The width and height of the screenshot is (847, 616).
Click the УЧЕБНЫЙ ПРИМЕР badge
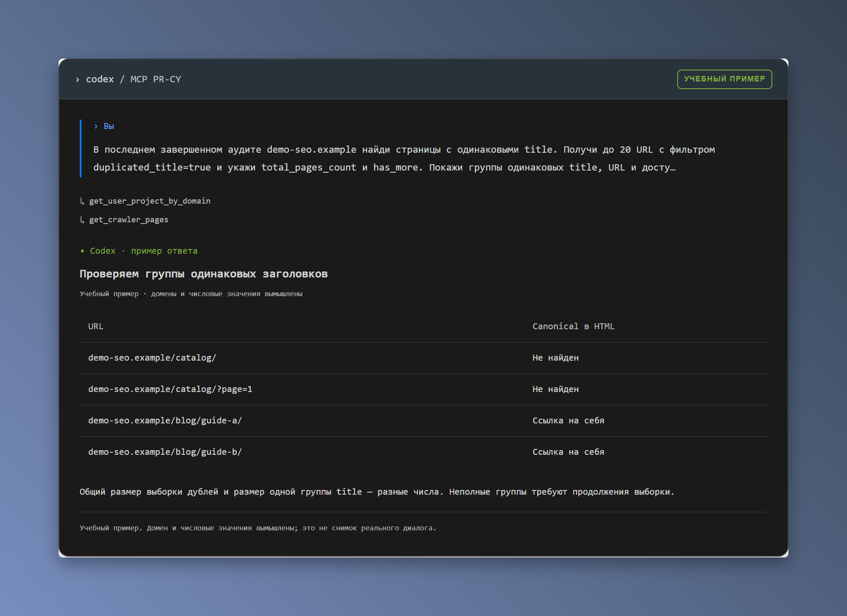click(724, 79)
